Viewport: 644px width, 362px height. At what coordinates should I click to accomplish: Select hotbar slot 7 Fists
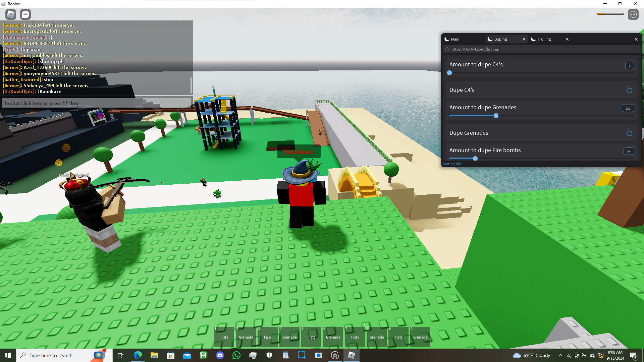[355, 337]
